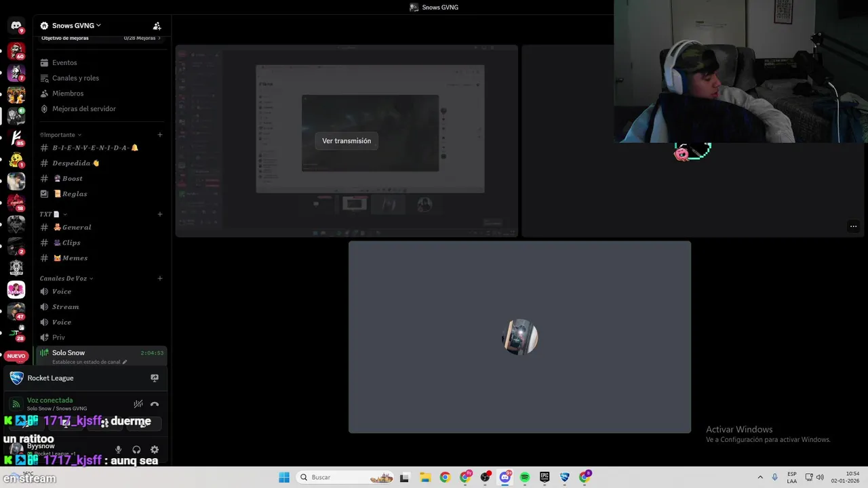The image size is (868, 488).
Task: Disconnect from voice with the hang-up icon
Action: coord(155,404)
